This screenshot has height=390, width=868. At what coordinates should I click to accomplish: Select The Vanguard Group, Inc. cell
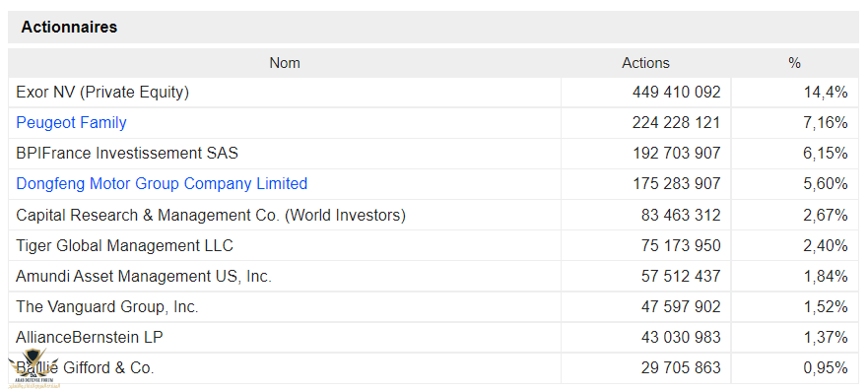(x=285, y=306)
